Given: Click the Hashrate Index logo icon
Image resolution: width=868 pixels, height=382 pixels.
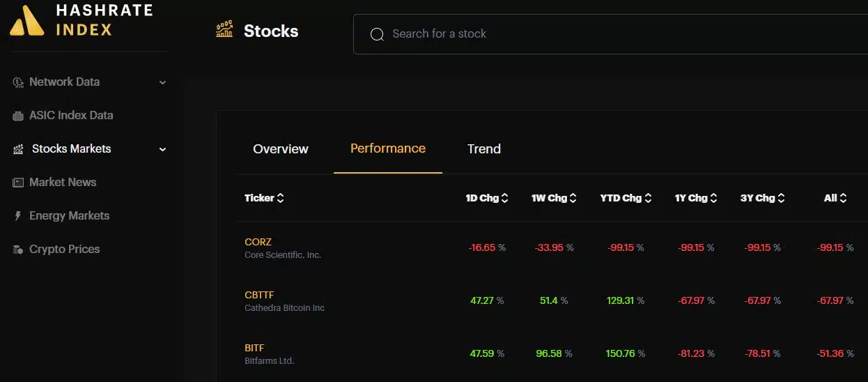Looking at the screenshot, I should tap(27, 20).
